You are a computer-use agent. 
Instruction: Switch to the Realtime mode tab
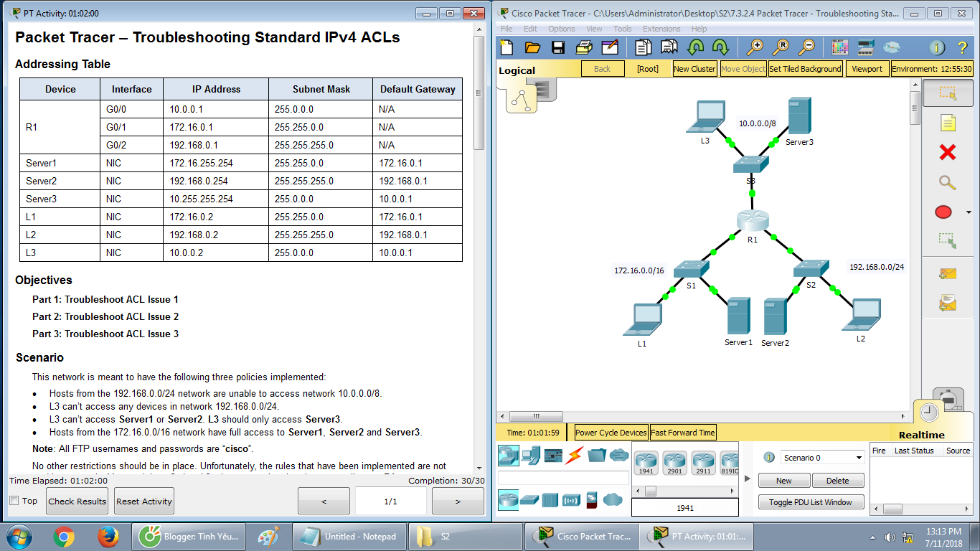click(x=921, y=435)
